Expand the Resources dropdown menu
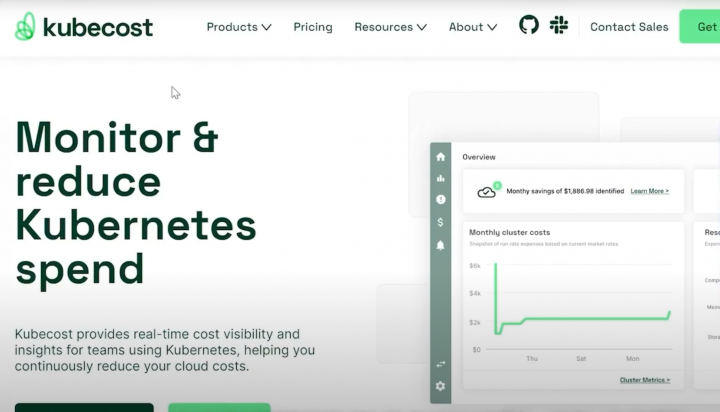 pos(390,27)
